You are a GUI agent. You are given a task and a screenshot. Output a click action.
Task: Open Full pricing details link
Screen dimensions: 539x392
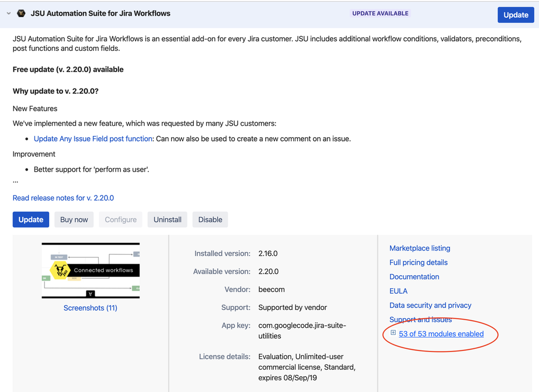(419, 262)
